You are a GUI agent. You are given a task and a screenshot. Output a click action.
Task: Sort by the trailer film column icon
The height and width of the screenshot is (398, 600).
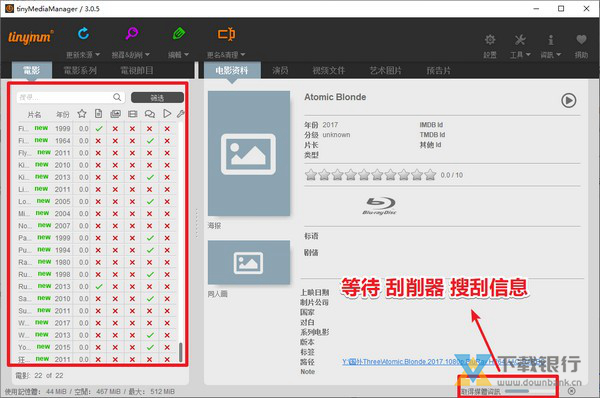pyautogui.click(x=132, y=114)
